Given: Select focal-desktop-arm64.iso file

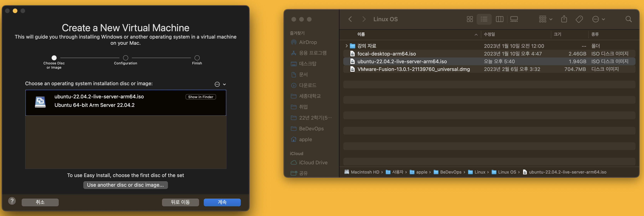Looking at the screenshot, I should [x=489, y=54].
